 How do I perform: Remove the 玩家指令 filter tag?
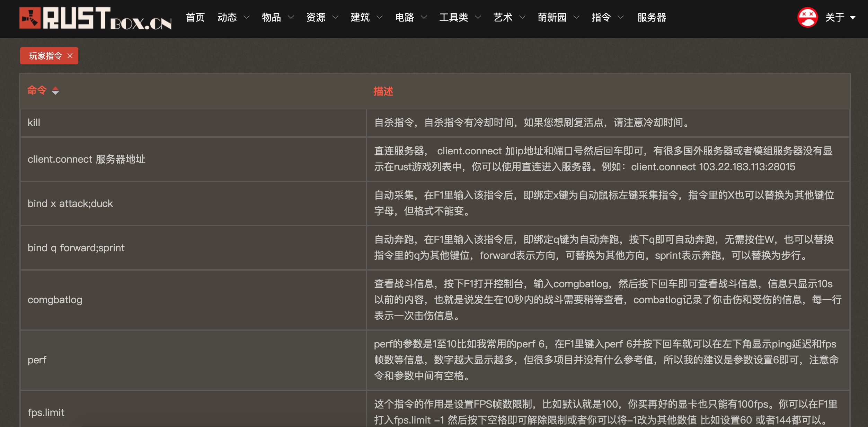[x=71, y=55]
